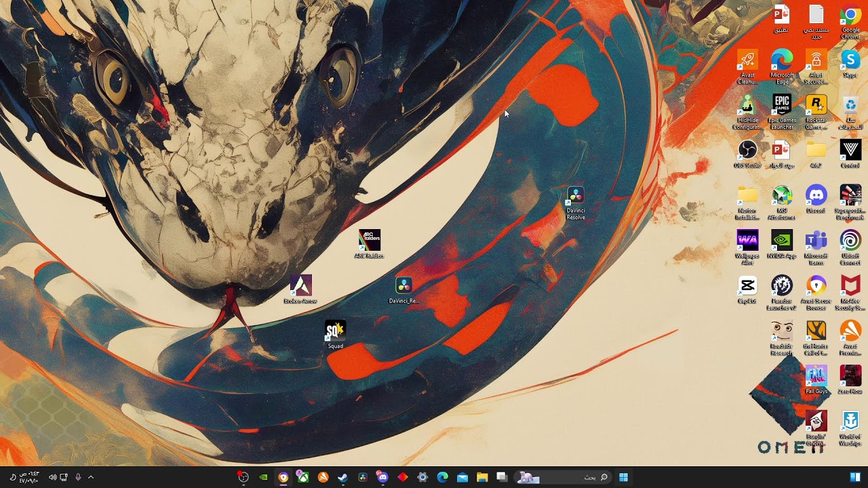
Task: Open the Windows Start menu
Action: (x=623, y=477)
